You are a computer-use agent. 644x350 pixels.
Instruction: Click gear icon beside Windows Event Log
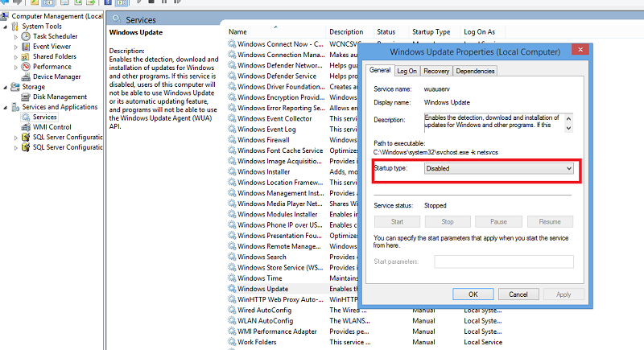click(x=232, y=130)
